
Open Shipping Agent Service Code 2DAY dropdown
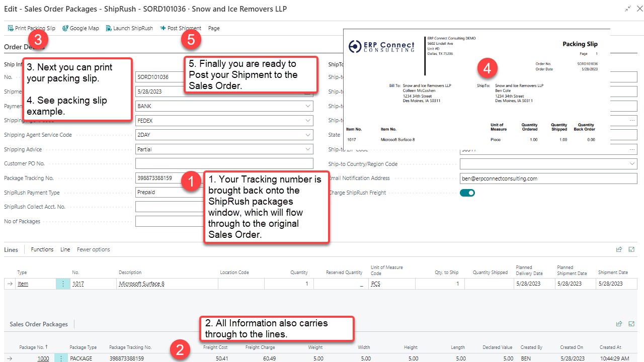pos(308,135)
